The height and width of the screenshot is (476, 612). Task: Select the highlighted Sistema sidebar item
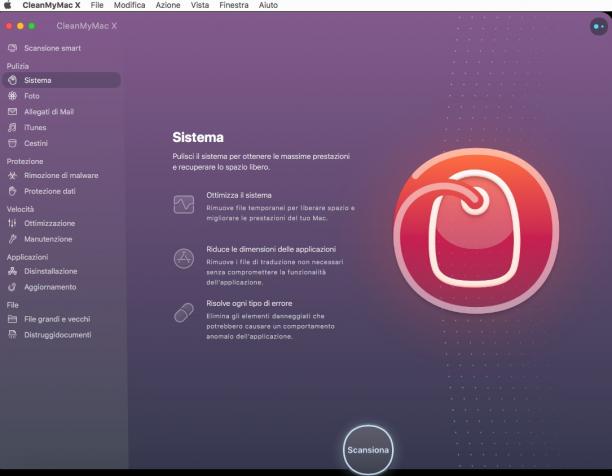(x=61, y=80)
